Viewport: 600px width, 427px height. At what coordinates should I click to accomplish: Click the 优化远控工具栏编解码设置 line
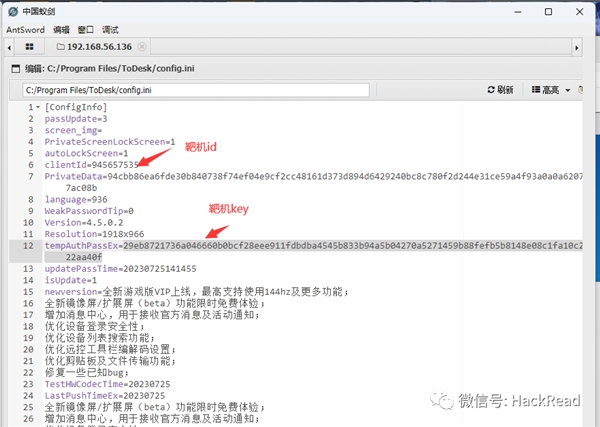(x=110, y=349)
